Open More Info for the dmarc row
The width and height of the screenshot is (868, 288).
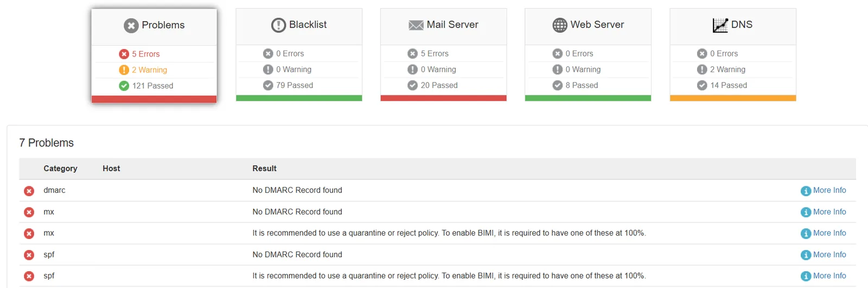point(824,190)
